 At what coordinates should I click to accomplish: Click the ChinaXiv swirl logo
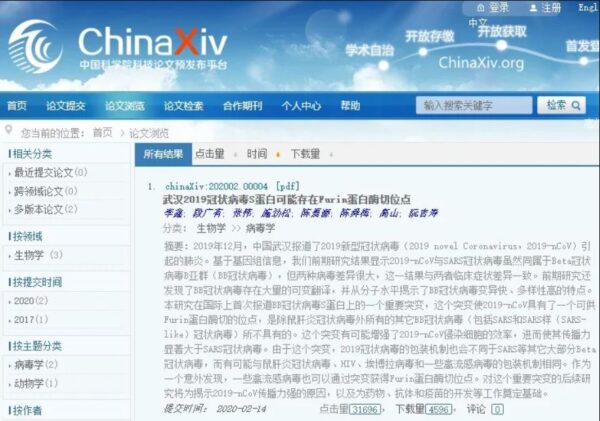(x=35, y=46)
